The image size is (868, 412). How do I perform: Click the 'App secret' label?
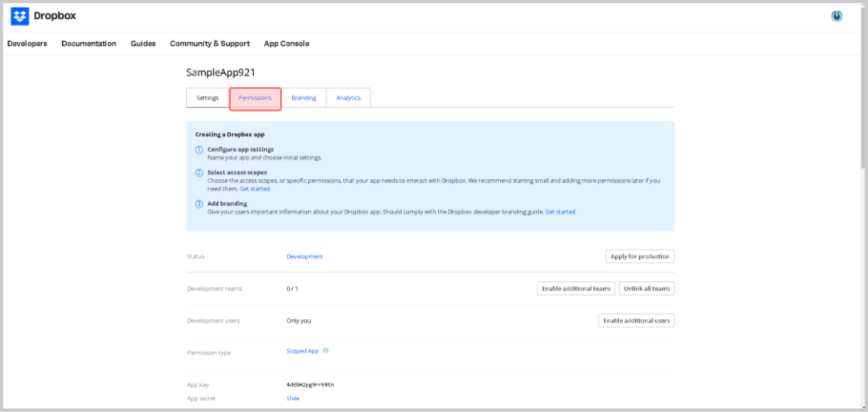pos(201,399)
